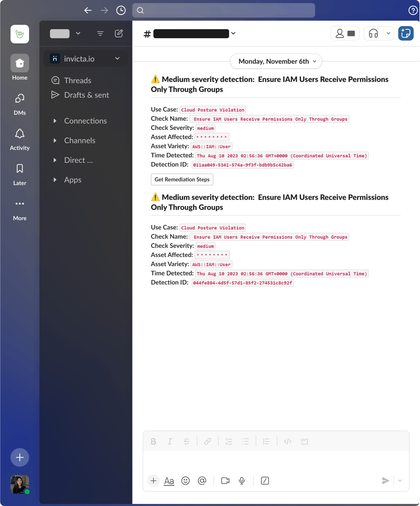
Task: Toggle bulleted list formatting
Action: 245,441
